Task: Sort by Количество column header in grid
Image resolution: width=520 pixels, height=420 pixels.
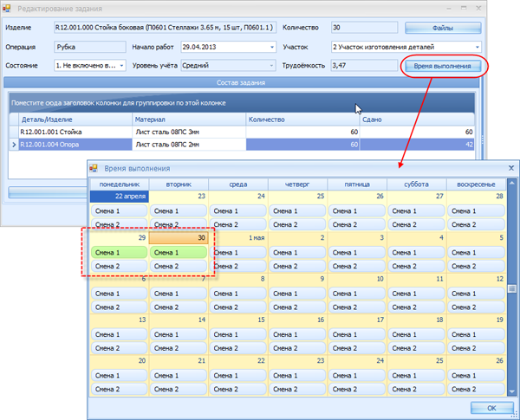Action: (x=302, y=120)
